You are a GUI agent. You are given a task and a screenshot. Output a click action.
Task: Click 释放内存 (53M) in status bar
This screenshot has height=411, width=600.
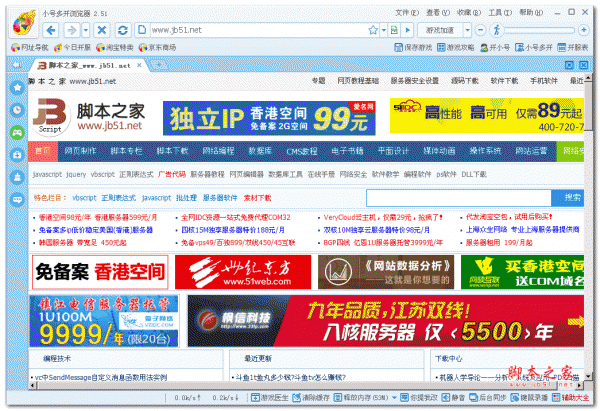[361, 398]
